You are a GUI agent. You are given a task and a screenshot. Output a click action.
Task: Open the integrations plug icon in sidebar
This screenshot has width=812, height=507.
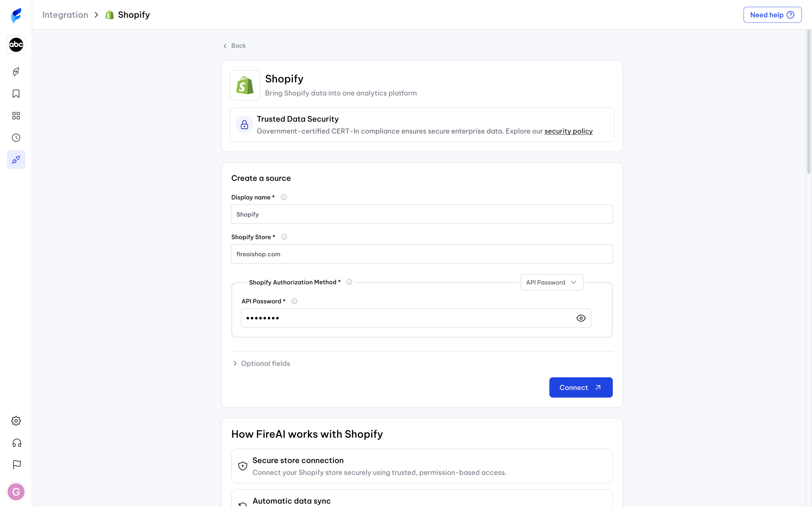coord(16,160)
